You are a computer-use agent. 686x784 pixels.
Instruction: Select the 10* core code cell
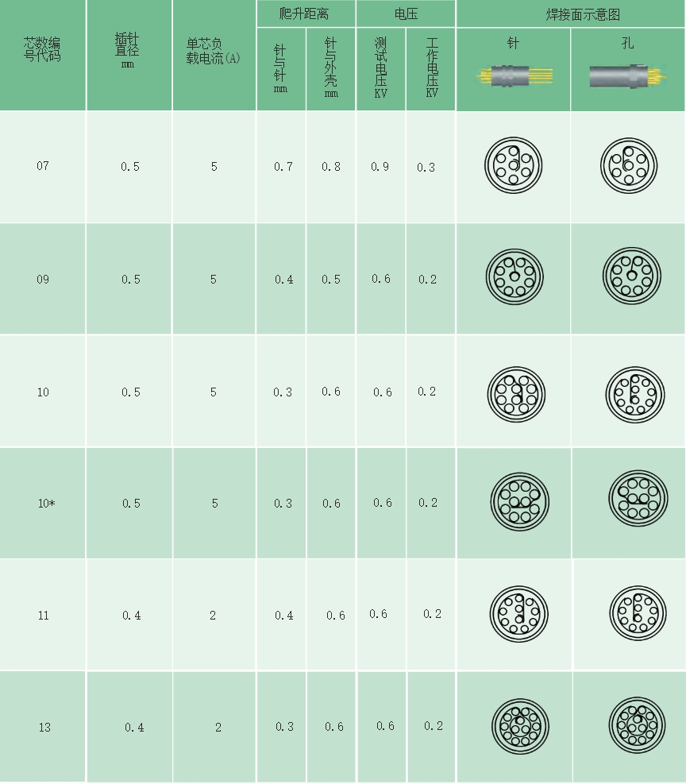point(44,504)
